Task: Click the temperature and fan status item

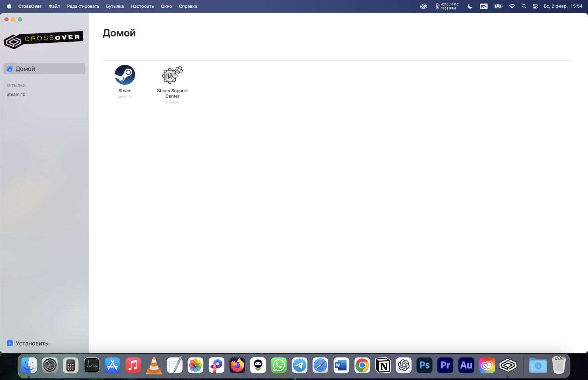Action: 447,6
